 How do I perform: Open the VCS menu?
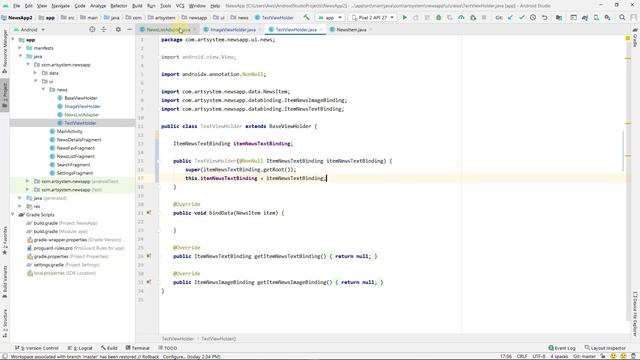(x=180, y=6)
